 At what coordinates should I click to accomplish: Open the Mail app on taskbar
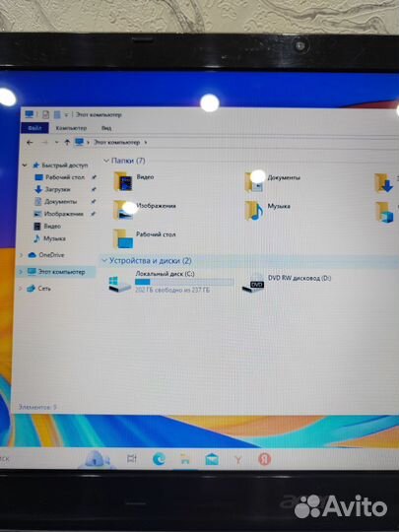tap(212, 460)
